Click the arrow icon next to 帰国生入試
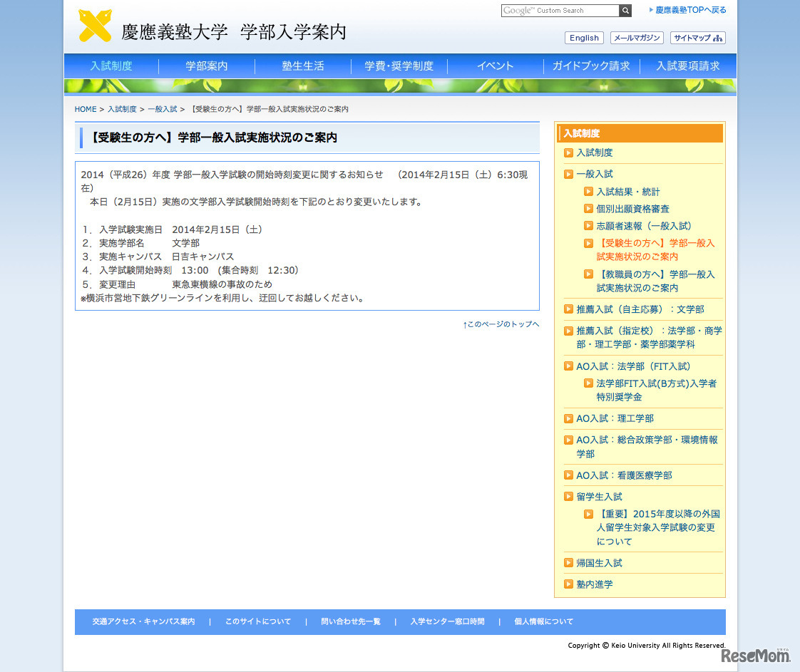 tap(568, 563)
